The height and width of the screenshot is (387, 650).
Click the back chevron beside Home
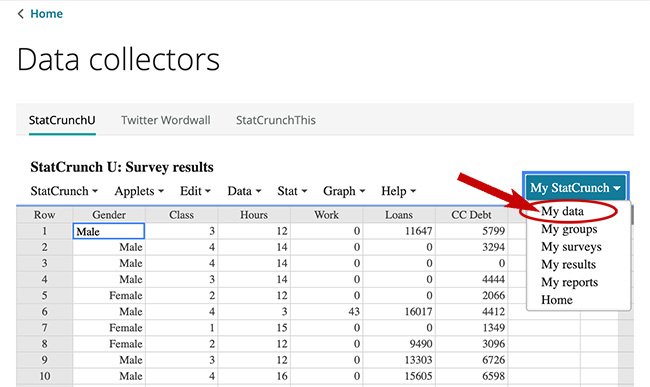pyautogui.click(x=20, y=14)
